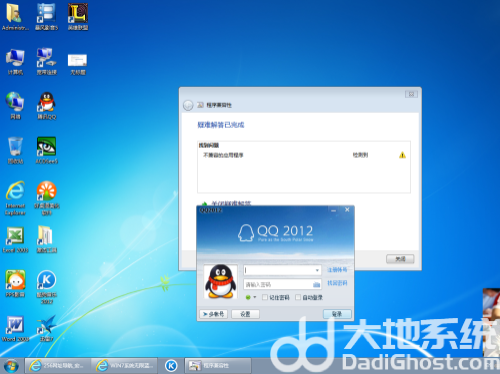Click the QQ penguin avatar picture
Image resolution: width=500 pixels, height=374 pixels.
click(x=220, y=282)
